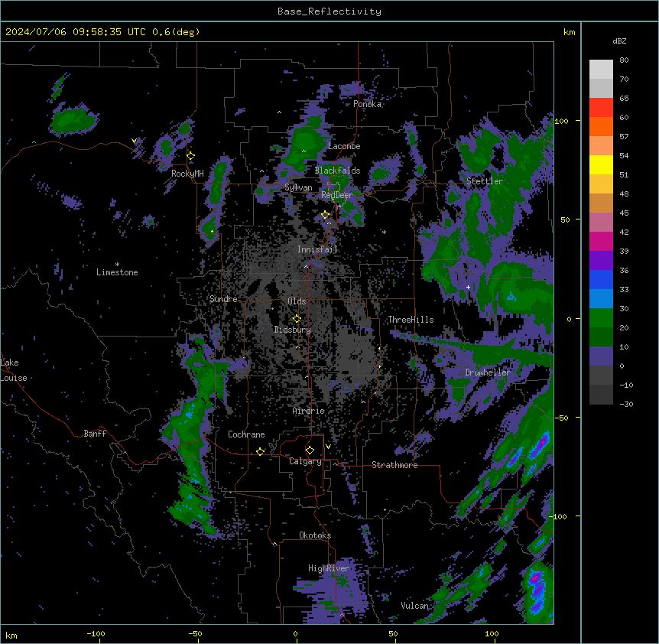Click the Cochrane label
The image size is (659, 644).
tap(246, 434)
